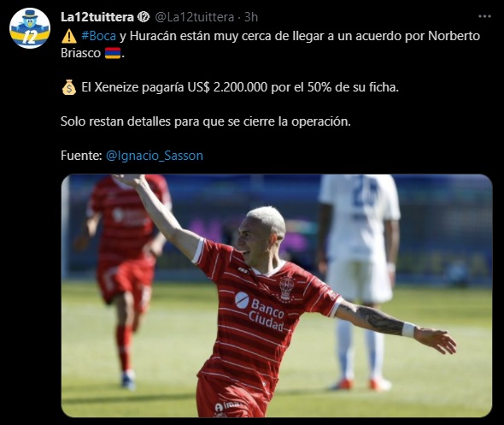Click the verified badge next to La12tuittera
504x425 pixels.
click(144, 17)
